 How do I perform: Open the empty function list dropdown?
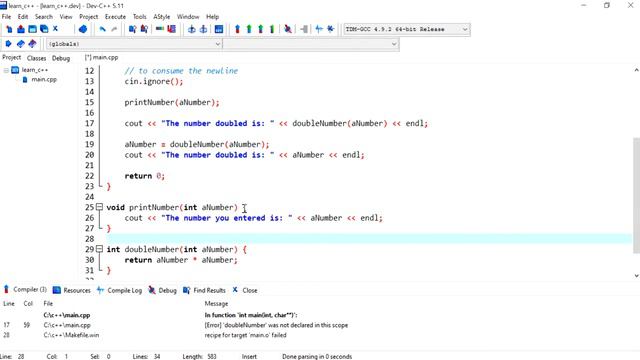point(311,44)
